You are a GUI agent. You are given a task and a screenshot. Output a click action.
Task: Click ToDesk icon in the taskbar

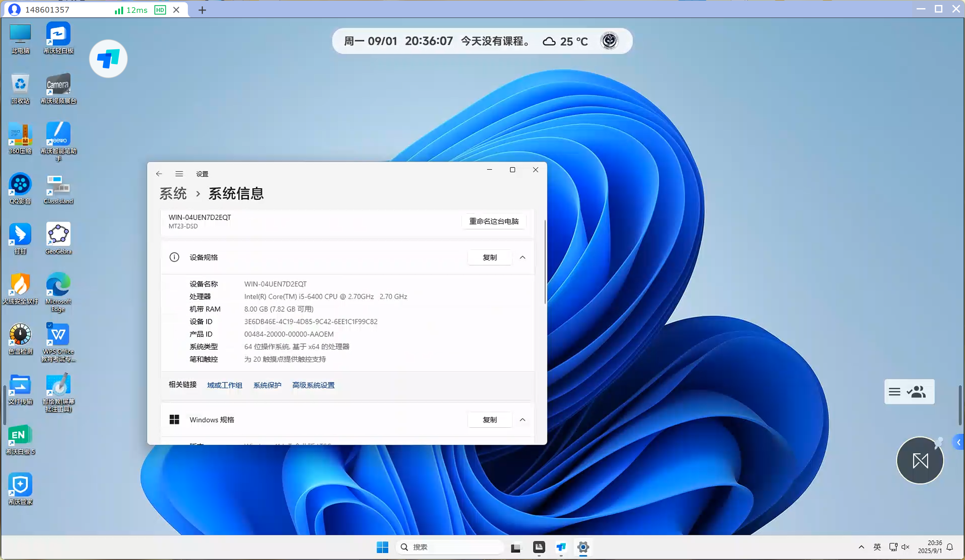point(561,547)
